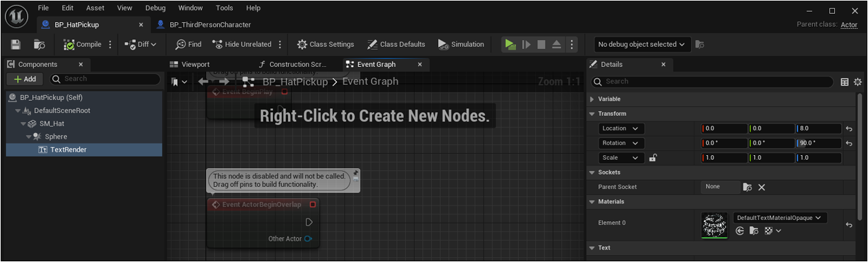This screenshot has width=868, height=262.
Task: Click the Element 0 material thumbnail
Action: click(x=714, y=225)
